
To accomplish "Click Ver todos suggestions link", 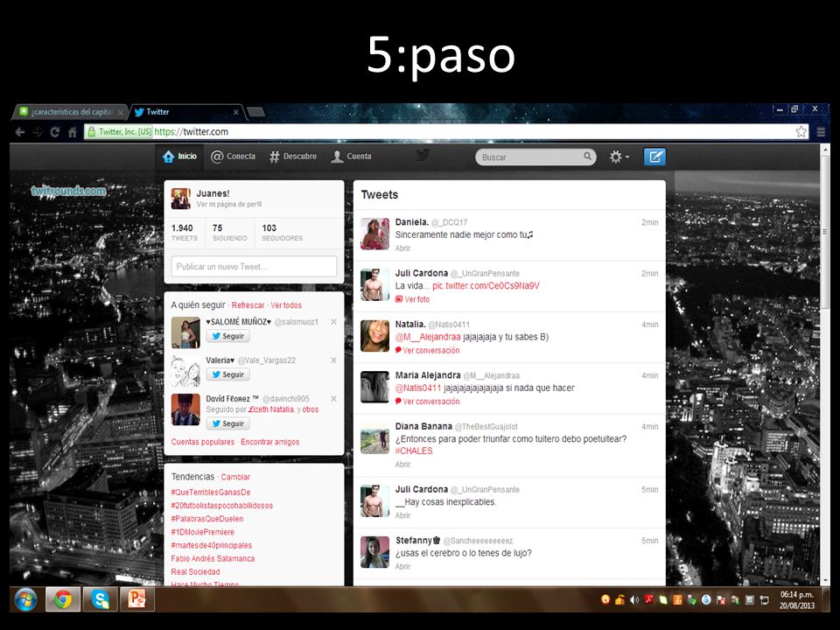I will pyautogui.click(x=286, y=305).
